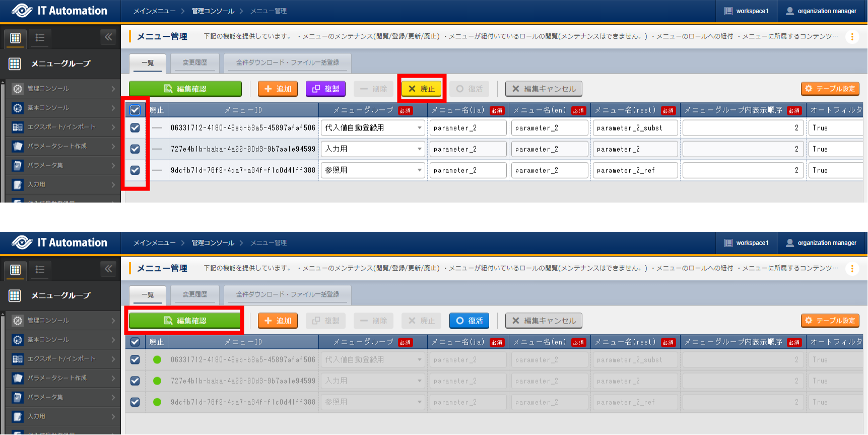Click the editable parameter_2_ref rest name field
The image size is (868, 435).
(635, 170)
